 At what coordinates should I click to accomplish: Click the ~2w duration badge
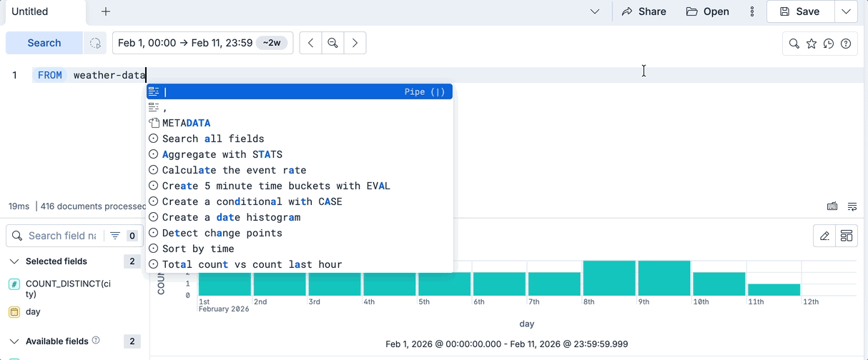[x=272, y=43]
